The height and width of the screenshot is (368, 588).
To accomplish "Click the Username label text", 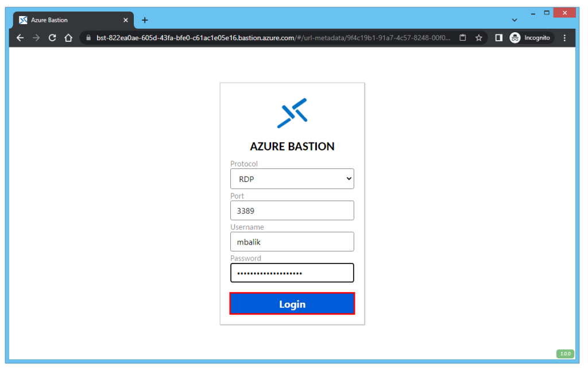I will pyautogui.click(x=247, y=227).
